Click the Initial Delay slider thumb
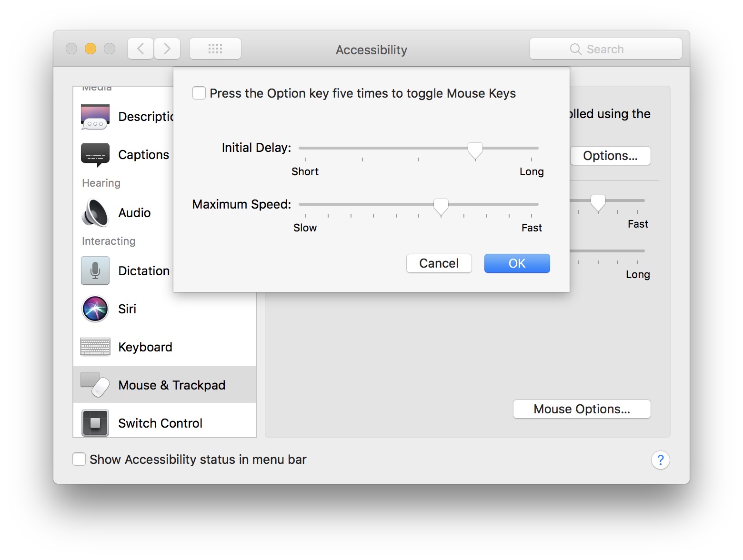The width and height of the screenshot is (743, 560). click(475, 150)
